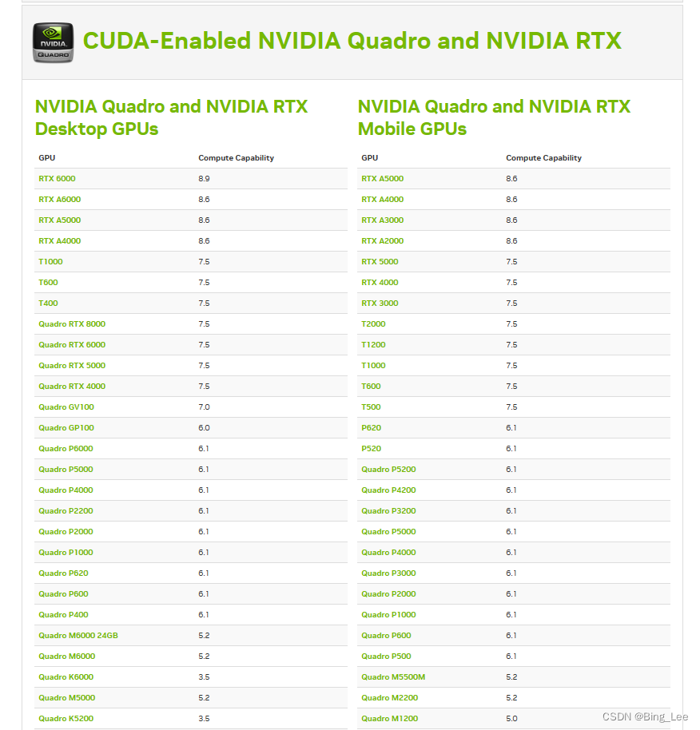This screenshot has width=700, height=730.
Task: Select the Quadro M6000 24GB link
Action: 78,636
